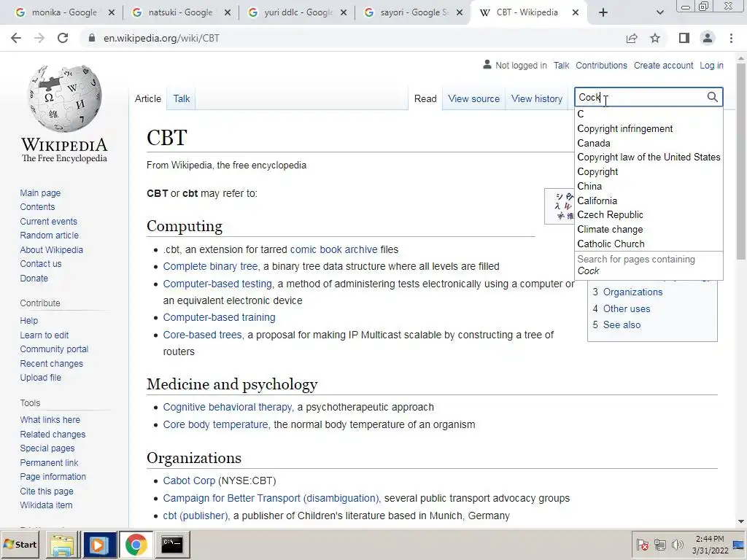Close the CBT Wikipedia tab

(576, 12)
